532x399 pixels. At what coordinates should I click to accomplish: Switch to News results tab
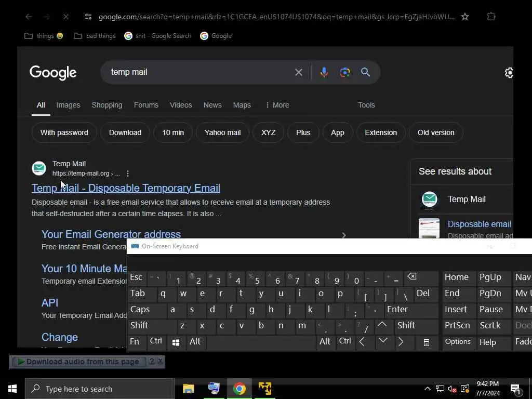[212, 105]
